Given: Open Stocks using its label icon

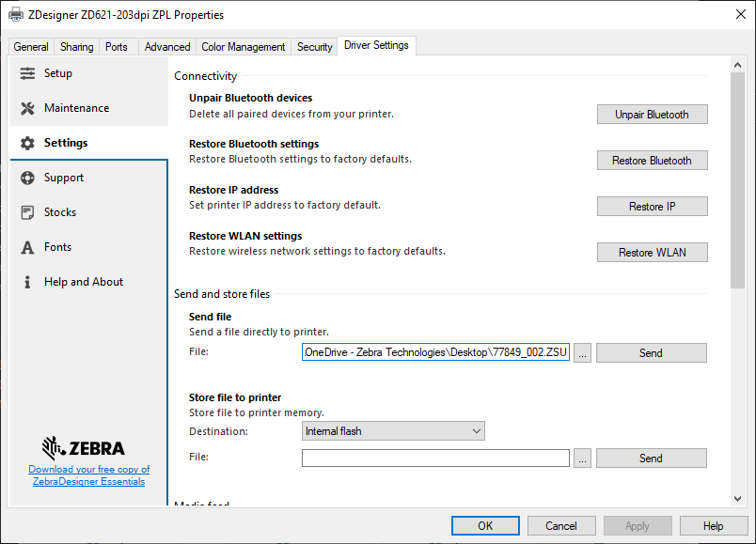Looking at the screenshot, I should [27, 212].
